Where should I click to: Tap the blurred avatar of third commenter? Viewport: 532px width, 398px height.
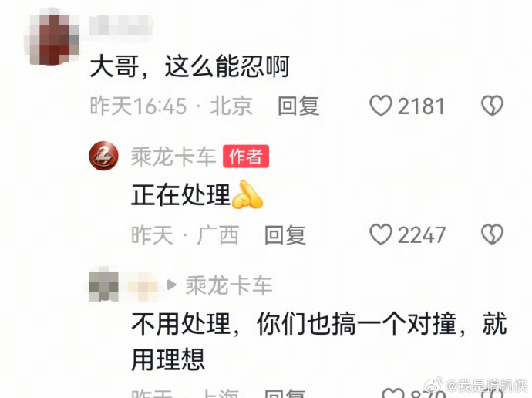[103, 285]
